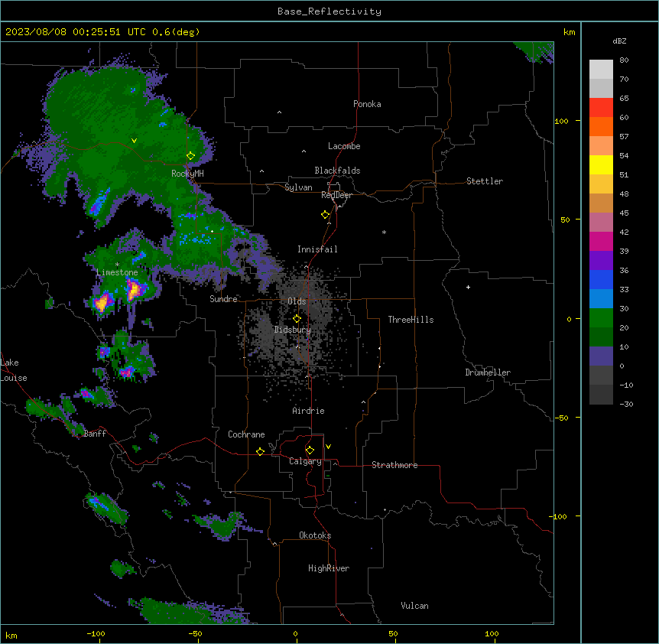Click the 65 dBZ red color swatch
This screenshot has height=644, width=659.
[601, 108]
